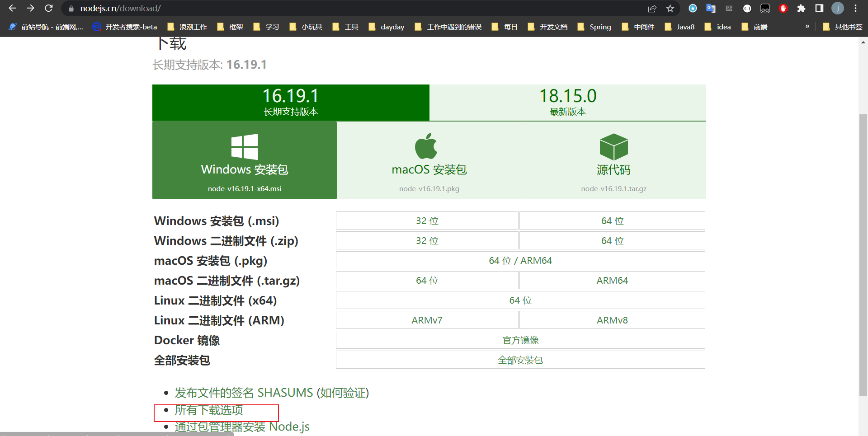
Task: Click node-v16.19.1.pkg file name
Action: point(429,189)
